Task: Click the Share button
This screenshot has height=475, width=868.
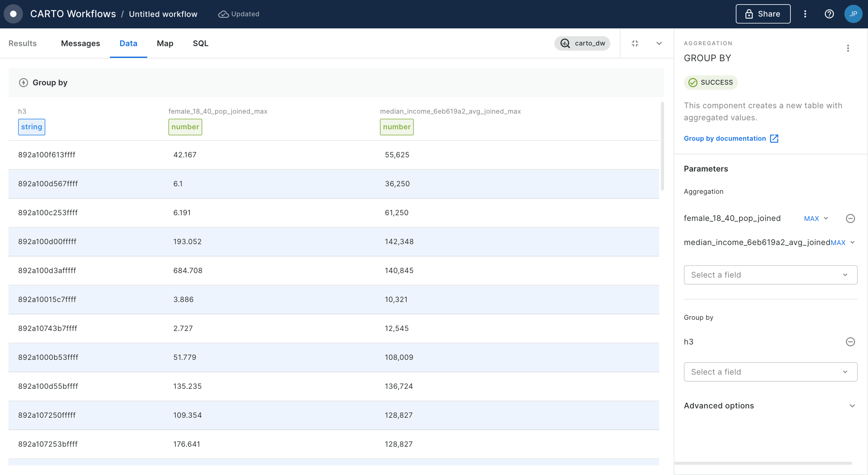Action: (x=763, y=14)
